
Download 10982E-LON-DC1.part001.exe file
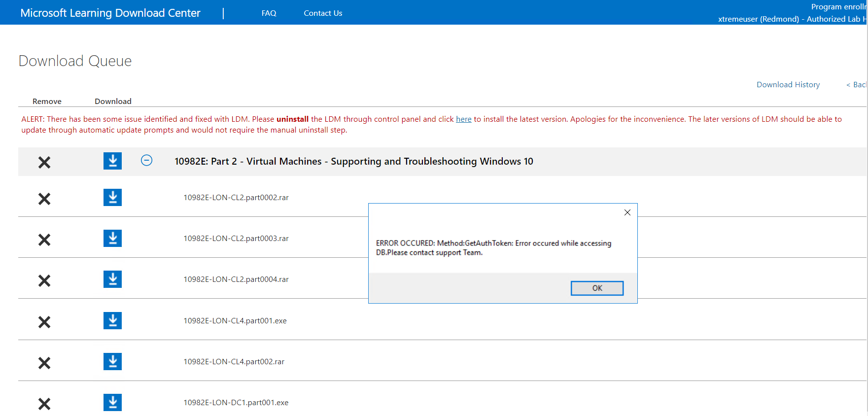pyautogui.click(x=112, y=403)
